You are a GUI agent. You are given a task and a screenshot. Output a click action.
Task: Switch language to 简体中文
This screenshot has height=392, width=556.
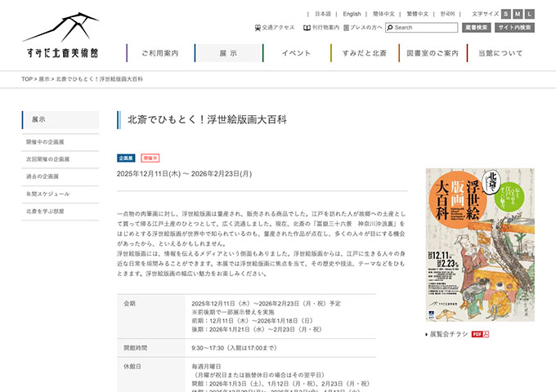pyautogui.click(x=383, y=14)
